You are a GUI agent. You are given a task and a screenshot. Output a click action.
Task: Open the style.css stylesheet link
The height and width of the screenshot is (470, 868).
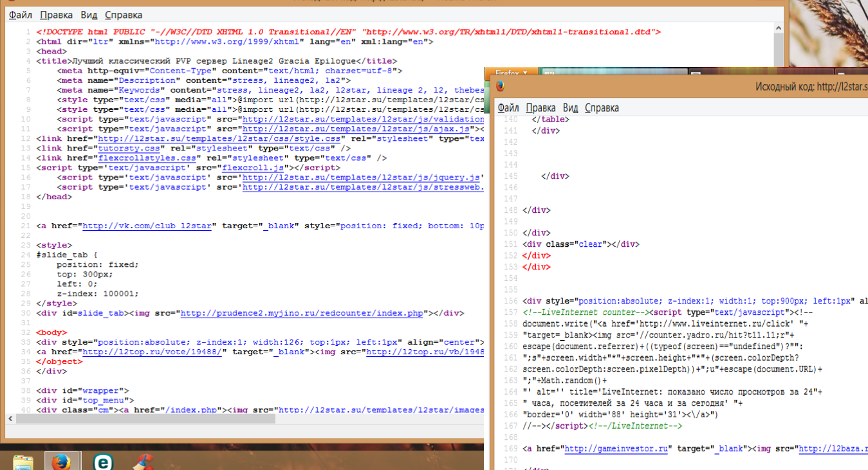[219, 138]
